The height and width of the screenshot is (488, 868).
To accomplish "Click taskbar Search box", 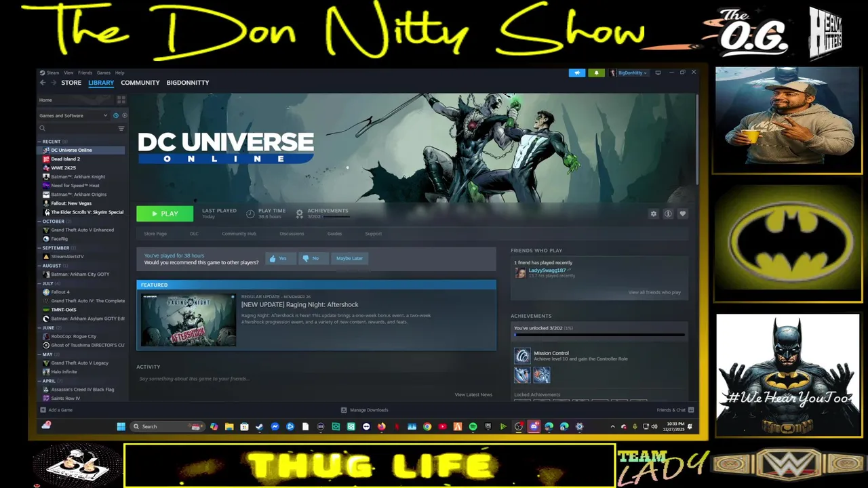I will click(167, 426).
